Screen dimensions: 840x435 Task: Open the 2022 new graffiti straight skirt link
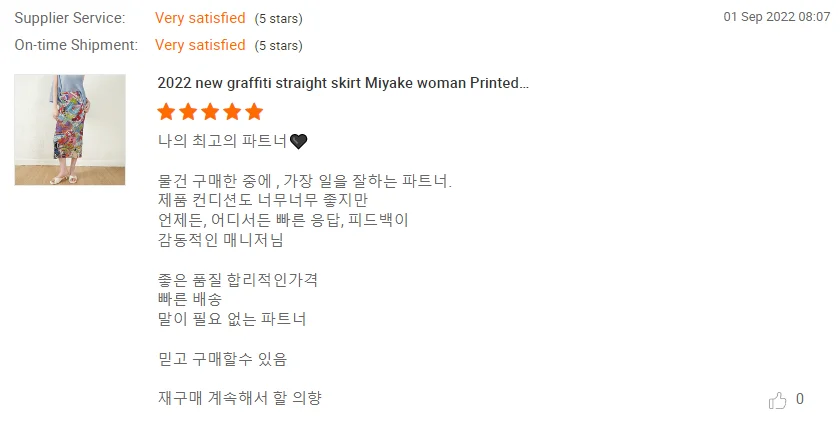click(x=343, y=83)
